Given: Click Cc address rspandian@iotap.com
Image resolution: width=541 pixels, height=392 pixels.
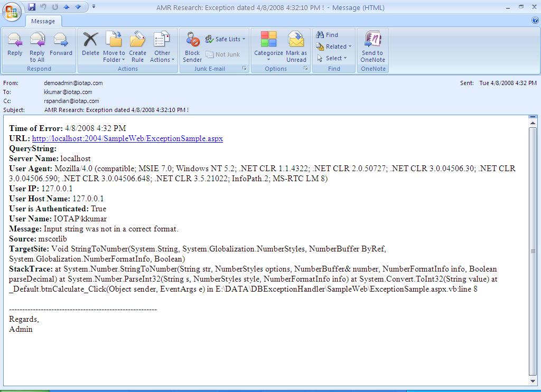Looking at the screenshot, I should [x=71, y=101].
